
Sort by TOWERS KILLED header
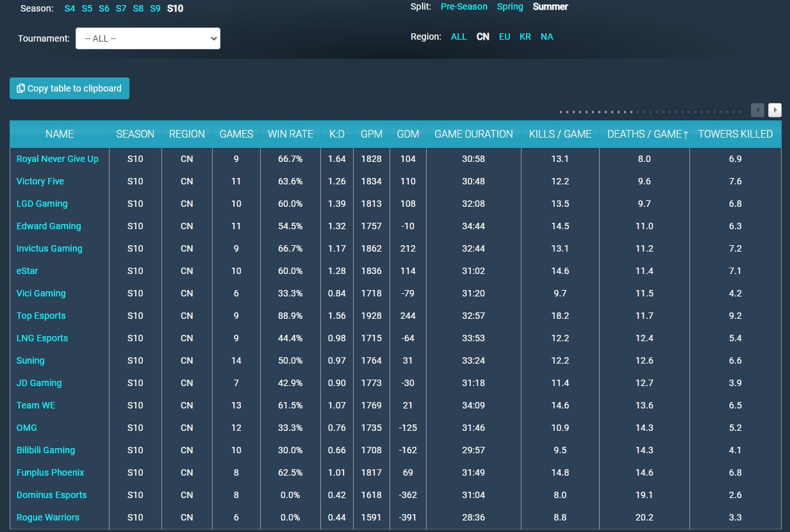736,134
